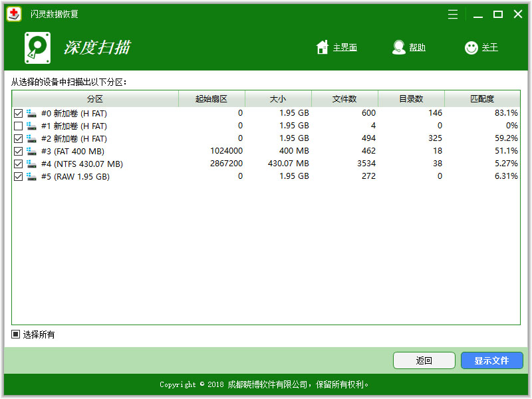The height and width of the screenshot is (399, 532).
Task: Click the 返回 back button
Action: 424,360
